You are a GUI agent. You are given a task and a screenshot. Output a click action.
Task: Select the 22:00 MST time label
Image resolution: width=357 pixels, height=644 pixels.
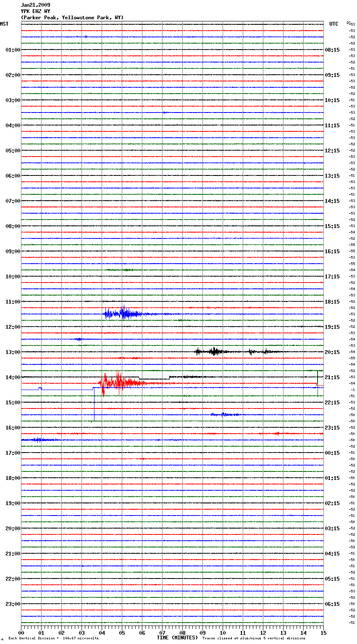coord(13,579)
